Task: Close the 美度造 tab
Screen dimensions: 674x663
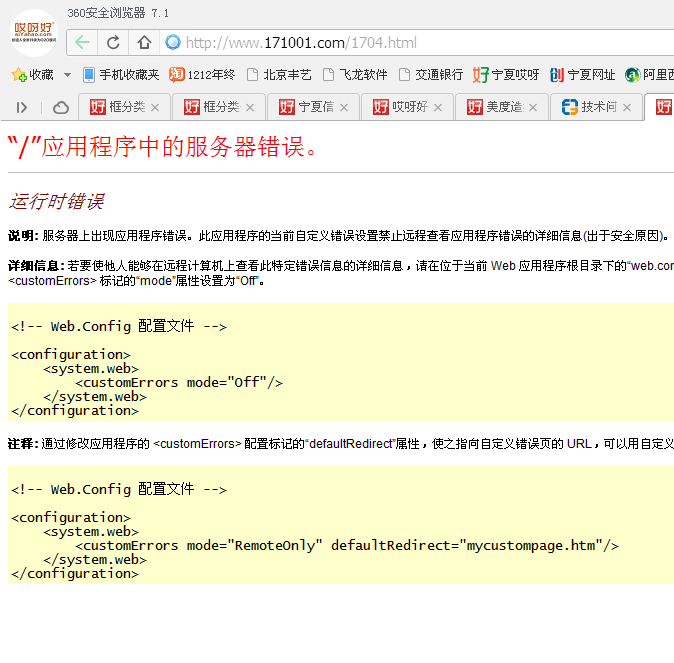Action: [533, 107]
